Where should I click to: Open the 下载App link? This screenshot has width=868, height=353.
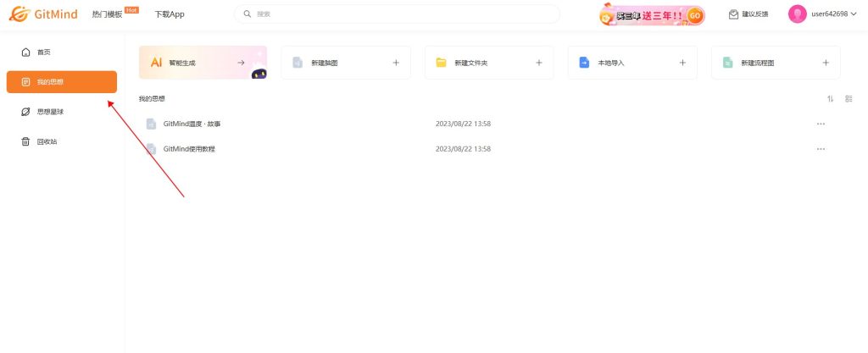point(170,14)
